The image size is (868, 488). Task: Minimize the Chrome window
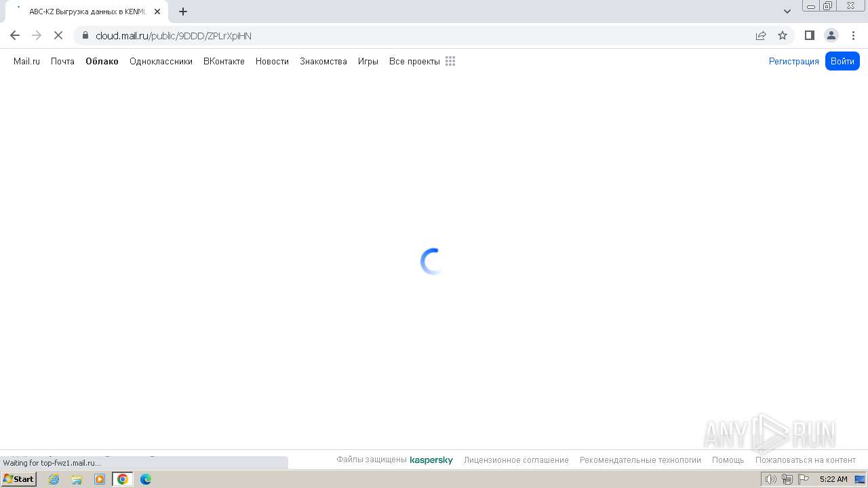click(810, 6)
